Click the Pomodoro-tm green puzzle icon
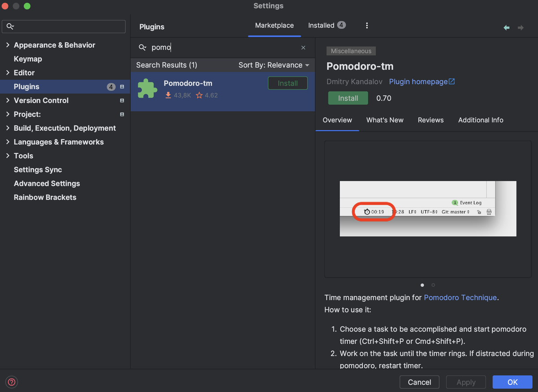Image resolution: width=538 pixels, height=392 pixels. coord(148,88)
